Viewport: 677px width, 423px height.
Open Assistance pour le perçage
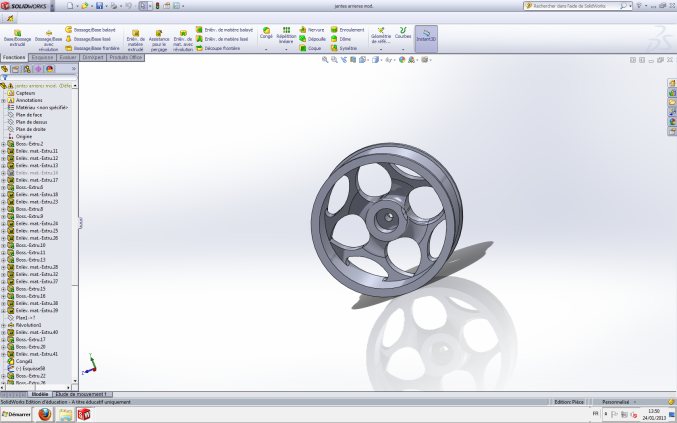click(159, 40)
